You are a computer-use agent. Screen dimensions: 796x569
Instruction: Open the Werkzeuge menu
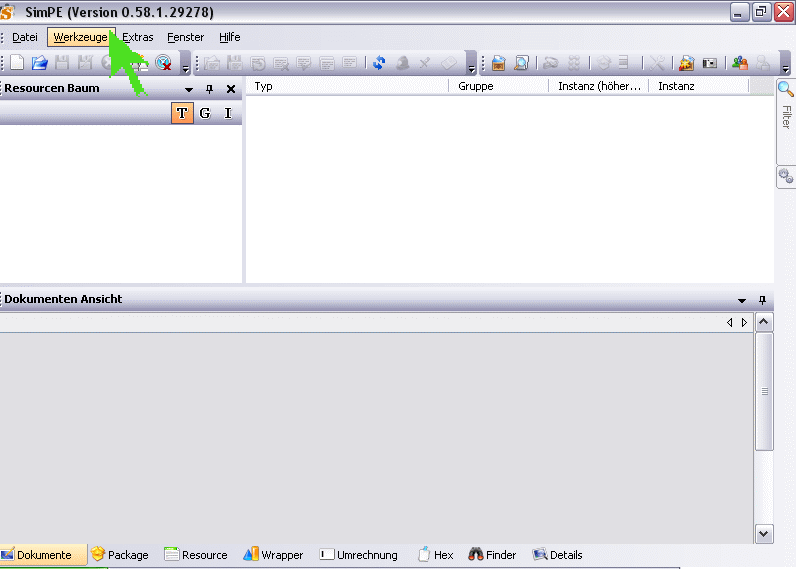coord(81,37)
